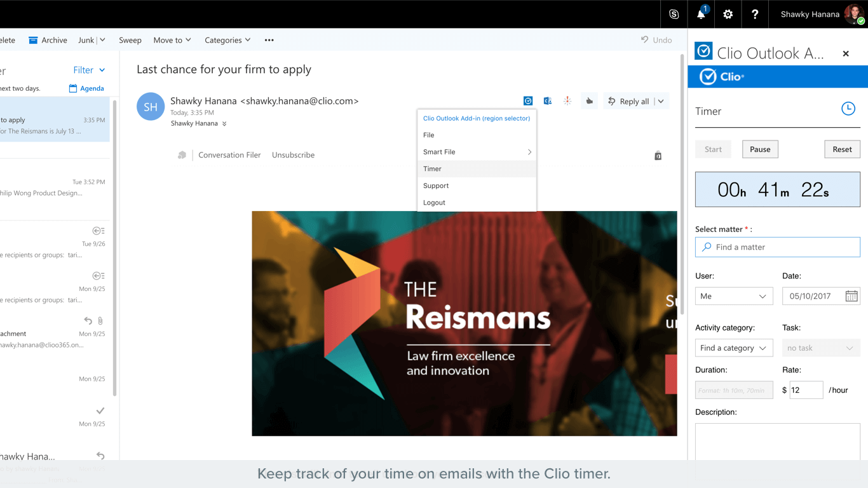Expand the Reply all dropdown arrow
Screen dimensions: 868x488
pos(661,101)
